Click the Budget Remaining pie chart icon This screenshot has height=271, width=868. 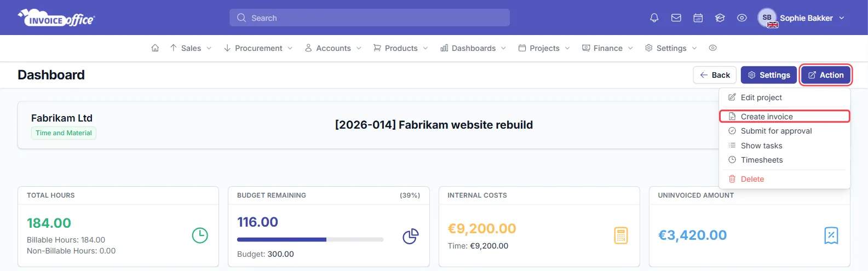(410, 236)
